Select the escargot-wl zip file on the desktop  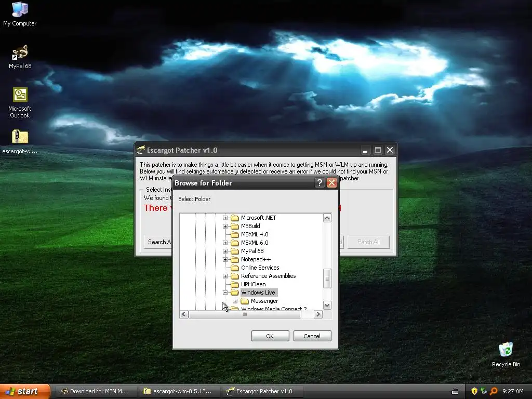point(20,142)
